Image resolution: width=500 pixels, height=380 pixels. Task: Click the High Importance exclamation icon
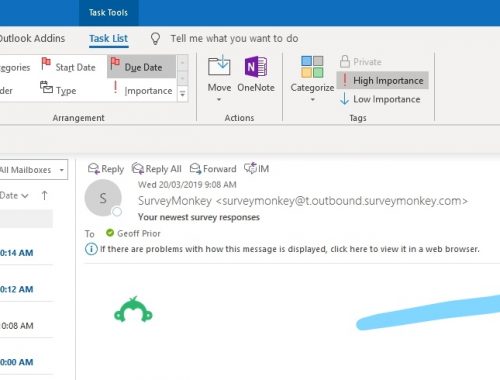(x=345, y=80)
